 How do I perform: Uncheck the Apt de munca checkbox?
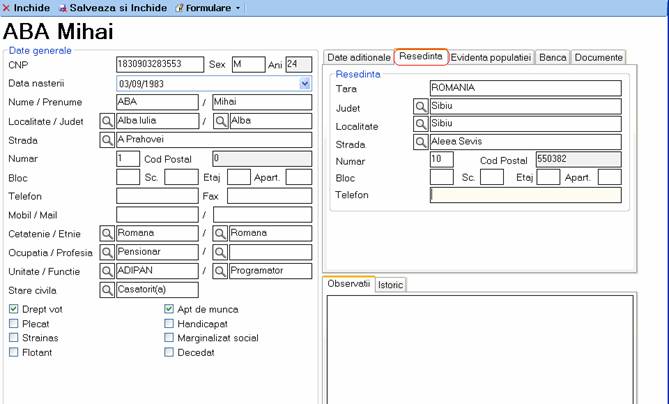169,310
